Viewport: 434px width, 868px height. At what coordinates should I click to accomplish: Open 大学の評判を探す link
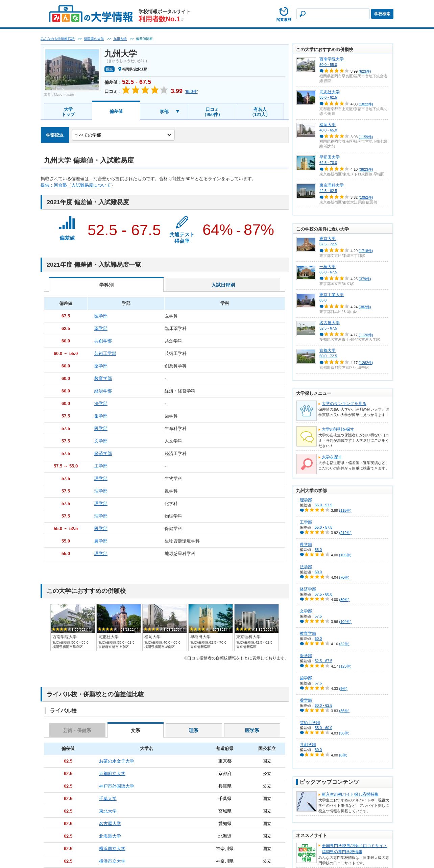tap(338, 429)
